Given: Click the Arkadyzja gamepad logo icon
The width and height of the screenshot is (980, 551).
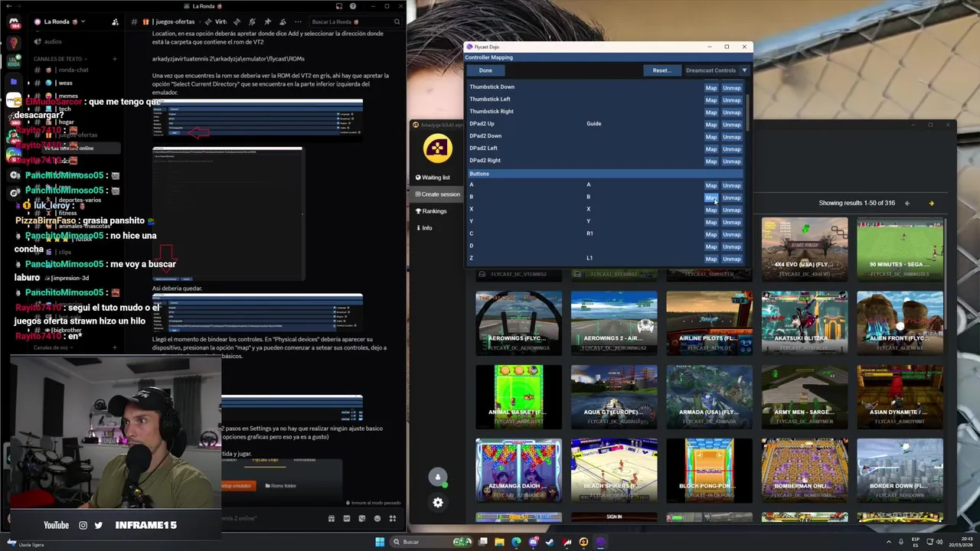Looking at the screenshot, I should pyautogui.click(x=438, y=149).
